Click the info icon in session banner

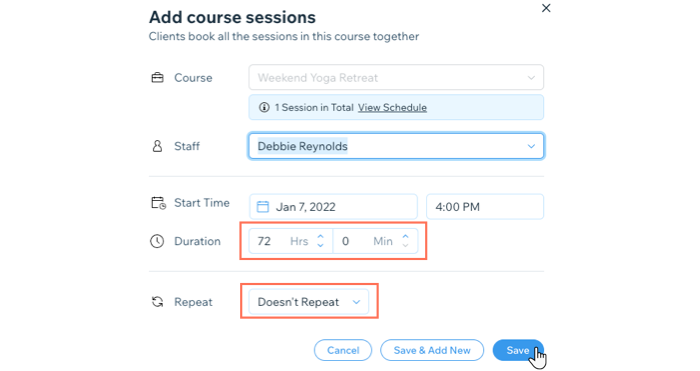(x=264, y=107)
